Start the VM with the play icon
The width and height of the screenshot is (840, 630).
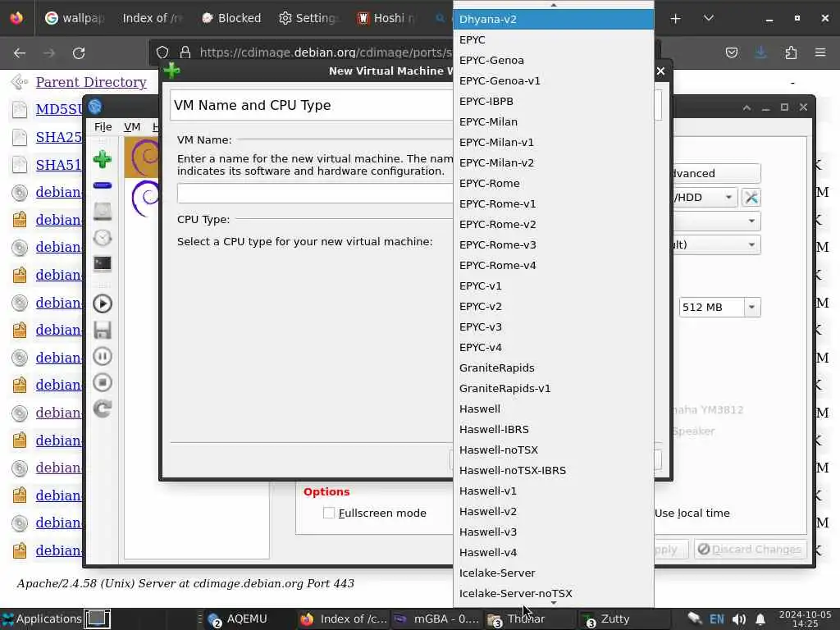click(x=103, y=304)
